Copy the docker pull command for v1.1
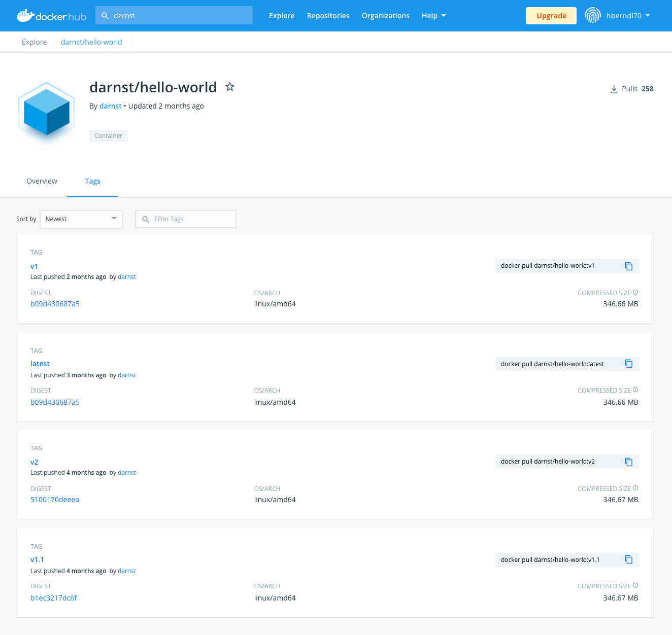This screenshot has width=672, height=635. (629, 559)
